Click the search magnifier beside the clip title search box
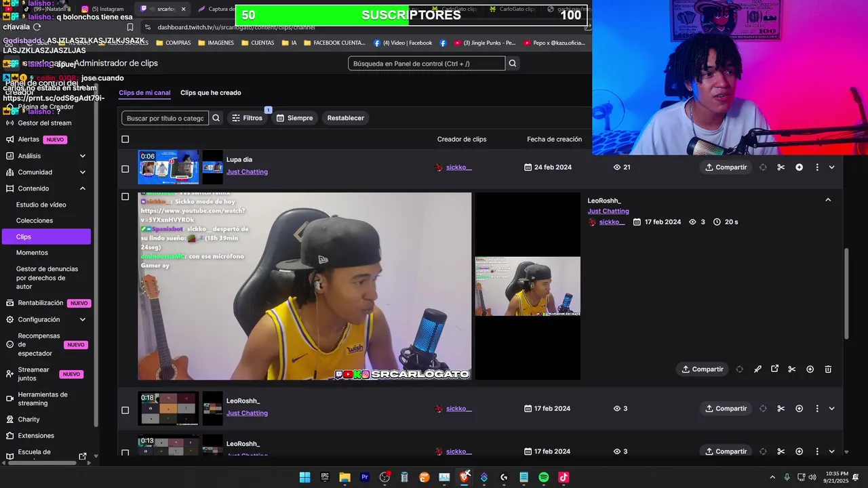 click(x=216, y=118)
